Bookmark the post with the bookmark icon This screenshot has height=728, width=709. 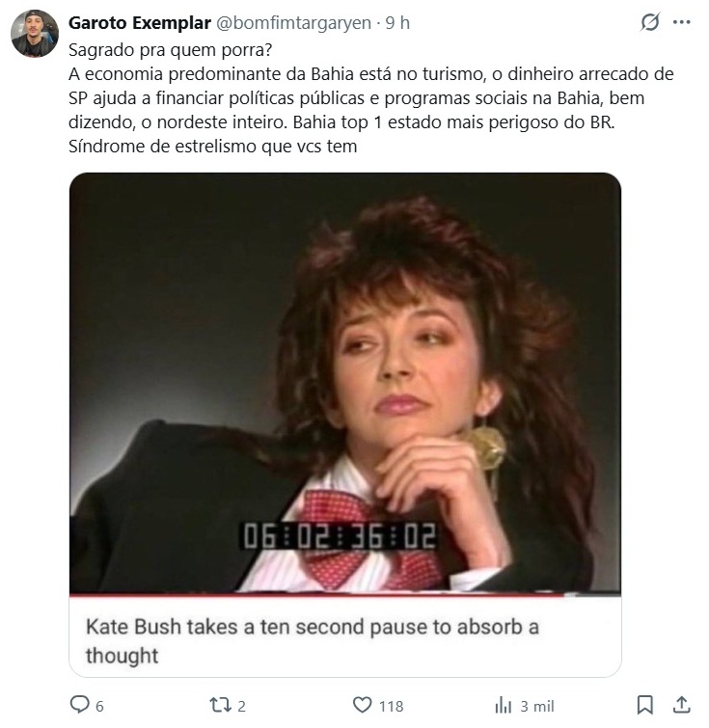point(645,705)
